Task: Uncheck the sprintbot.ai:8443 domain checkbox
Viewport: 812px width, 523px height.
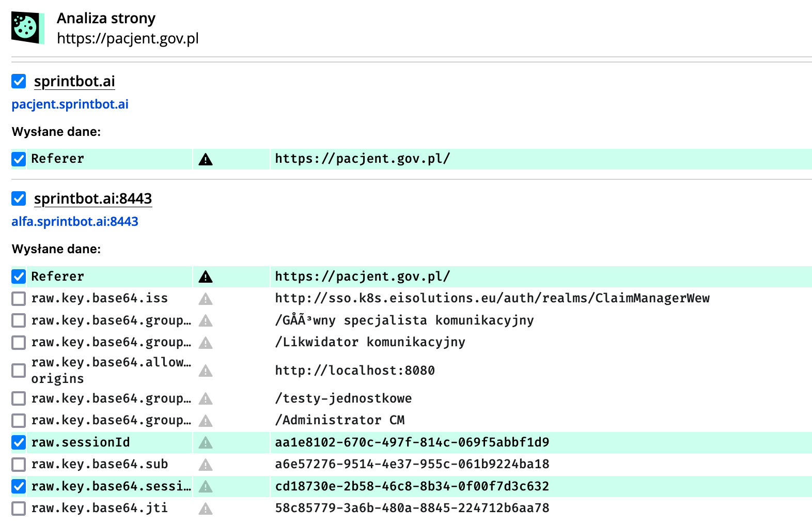Action: pos(19,198)
